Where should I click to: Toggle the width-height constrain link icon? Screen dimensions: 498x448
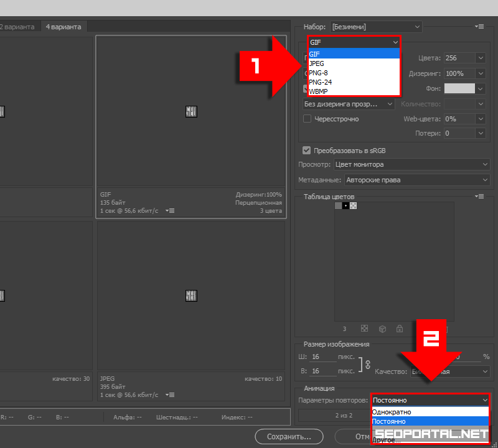point(367,364)
